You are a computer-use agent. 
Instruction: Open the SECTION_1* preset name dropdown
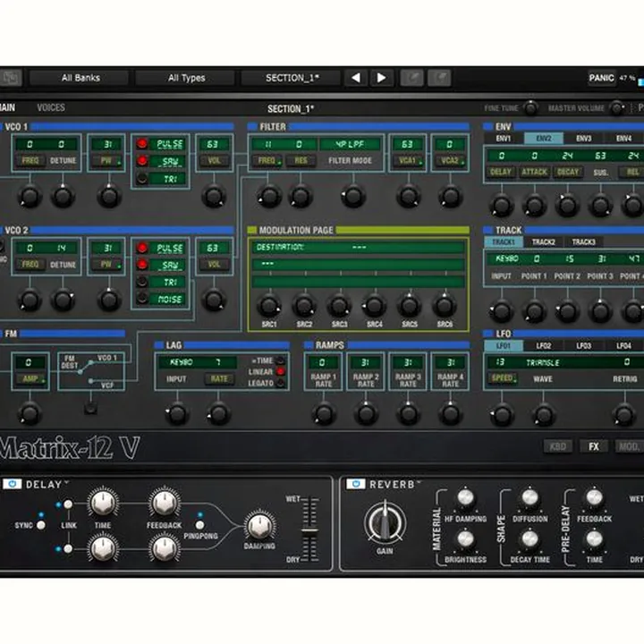pos(292,78)
